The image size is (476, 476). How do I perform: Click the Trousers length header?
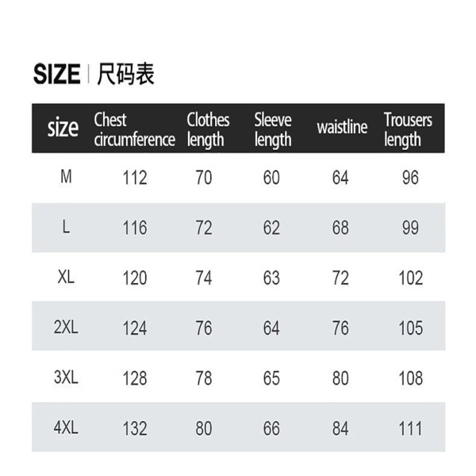[408, 129]
